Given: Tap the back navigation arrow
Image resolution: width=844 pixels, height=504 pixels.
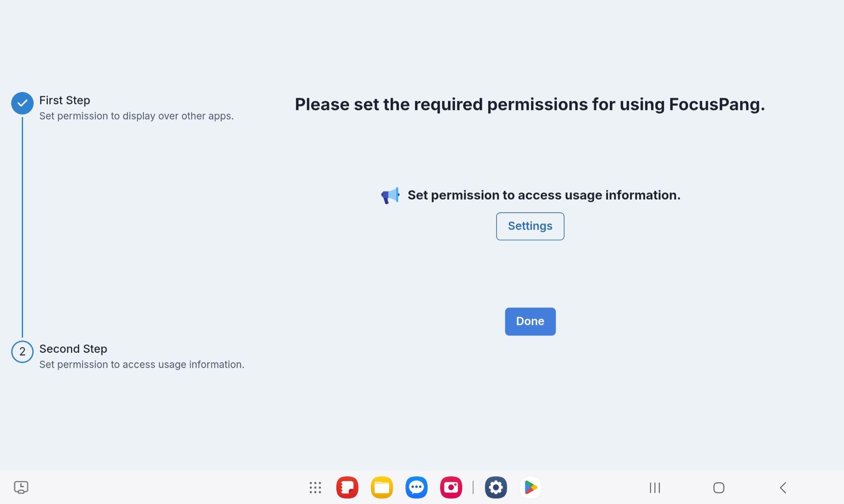Looking at the screenshot, I should (783, 488).
